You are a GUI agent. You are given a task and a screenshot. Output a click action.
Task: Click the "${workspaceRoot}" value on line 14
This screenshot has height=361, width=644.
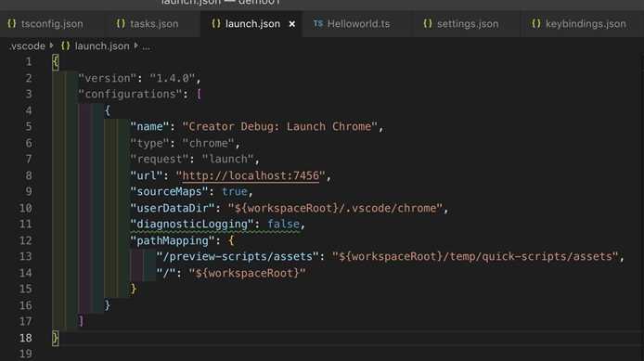(x=247, y=273)
